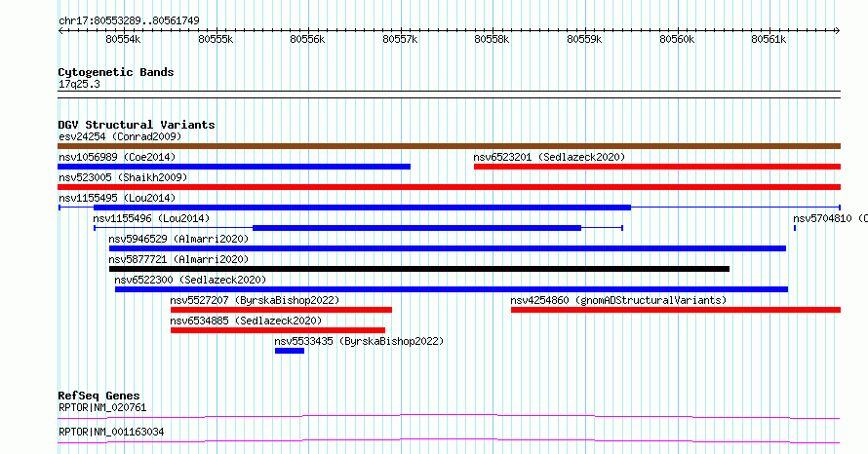The image size is (868, 454).
Task: Click the 80560k ruler tick label
Action: 677,39
